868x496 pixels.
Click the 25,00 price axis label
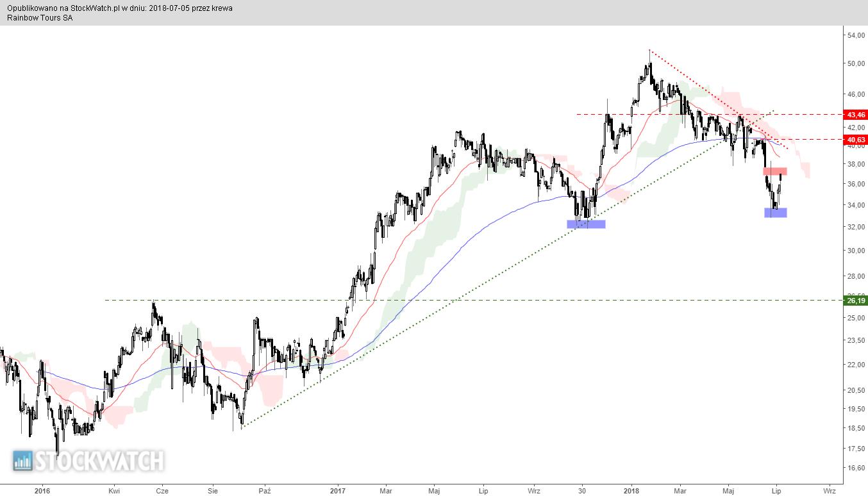point(856,318)
